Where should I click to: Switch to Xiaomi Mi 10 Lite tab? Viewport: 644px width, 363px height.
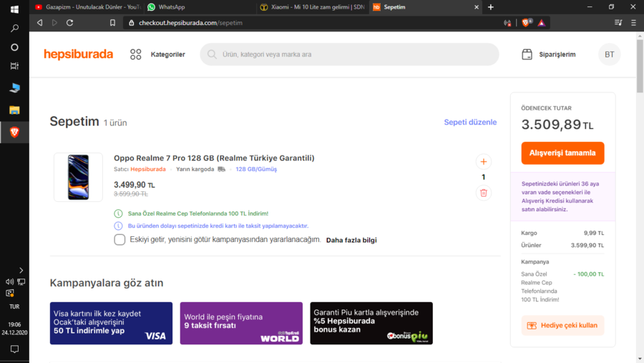[312, 7]
